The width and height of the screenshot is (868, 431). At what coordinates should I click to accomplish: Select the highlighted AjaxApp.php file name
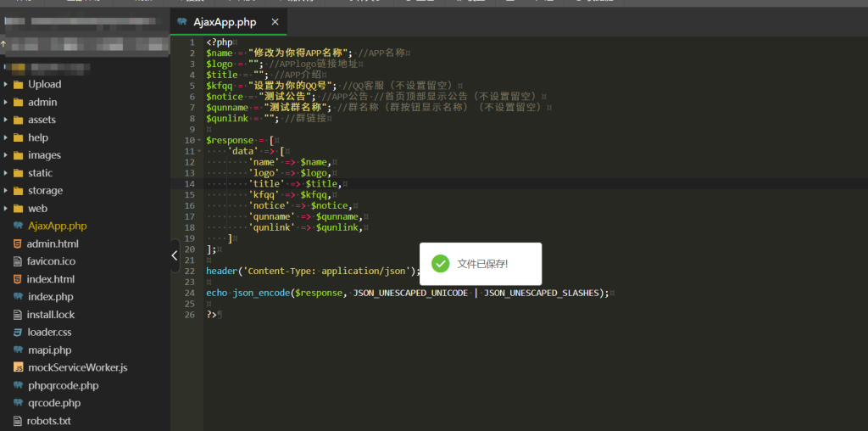(x=58, y=226)
